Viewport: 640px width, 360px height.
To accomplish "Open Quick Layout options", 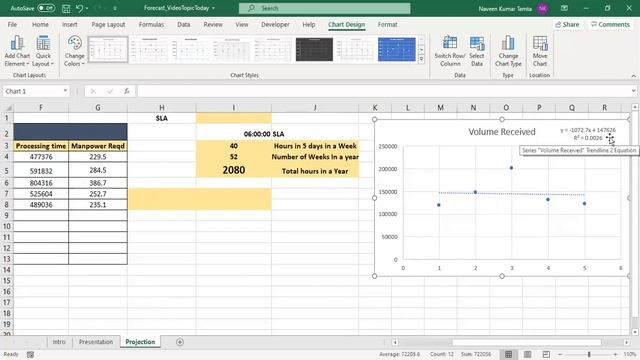I will 43,51.
